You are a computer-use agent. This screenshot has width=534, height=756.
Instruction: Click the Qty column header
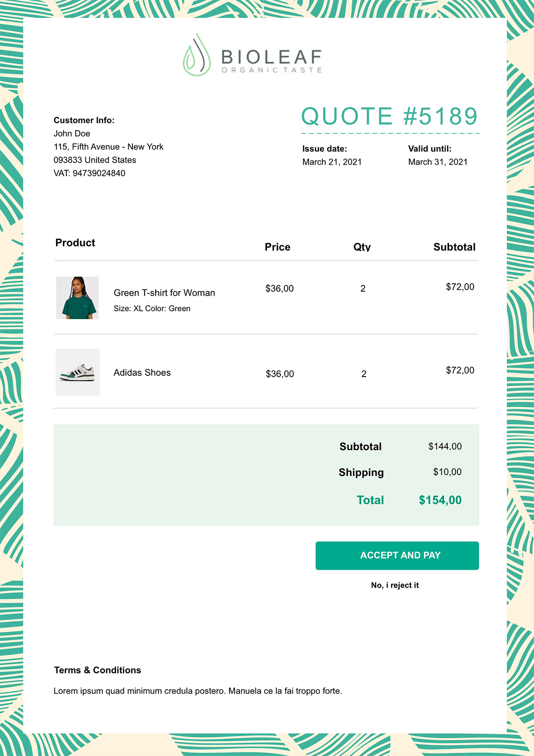pos(362,247)
